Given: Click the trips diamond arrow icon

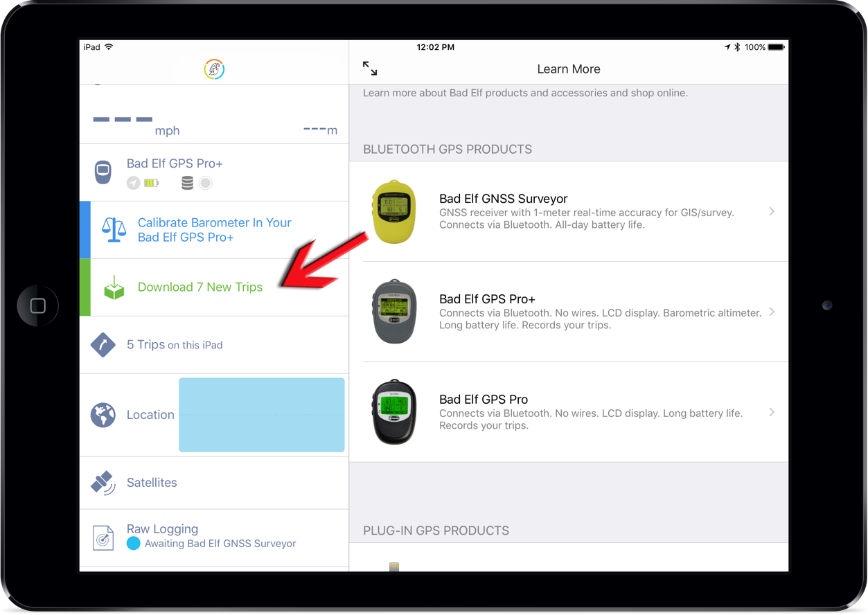Looking at the screenshot, I should point(103,345).
